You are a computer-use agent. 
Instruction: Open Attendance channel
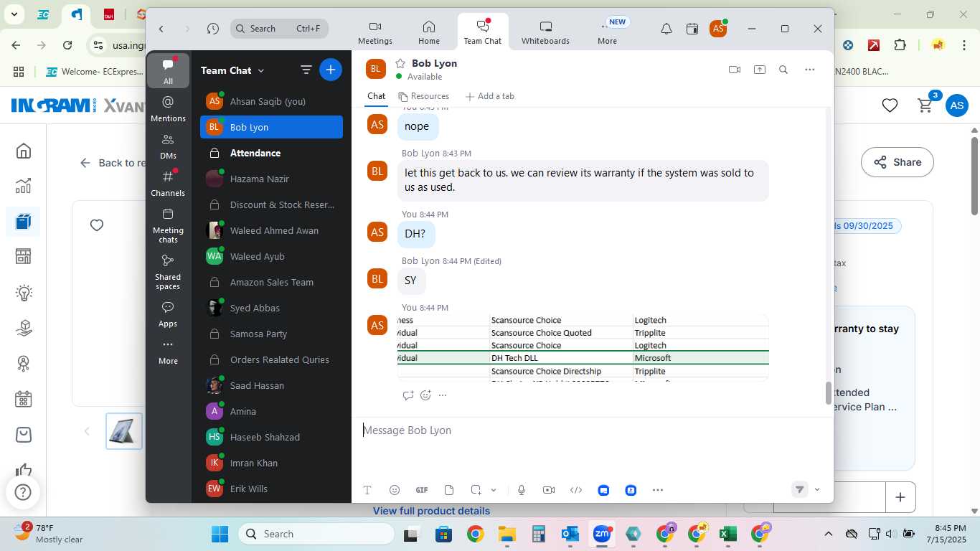[271, 153]
